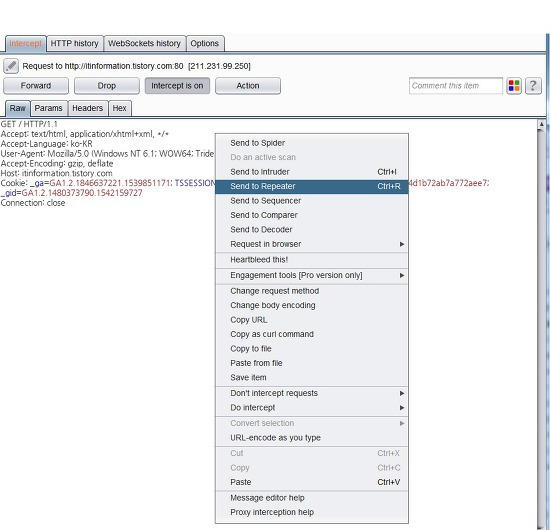Image resolution: width=550 pixels, height=530 pixels.
Task: Open the WebSockets history tab
Action: coord(145,43)
